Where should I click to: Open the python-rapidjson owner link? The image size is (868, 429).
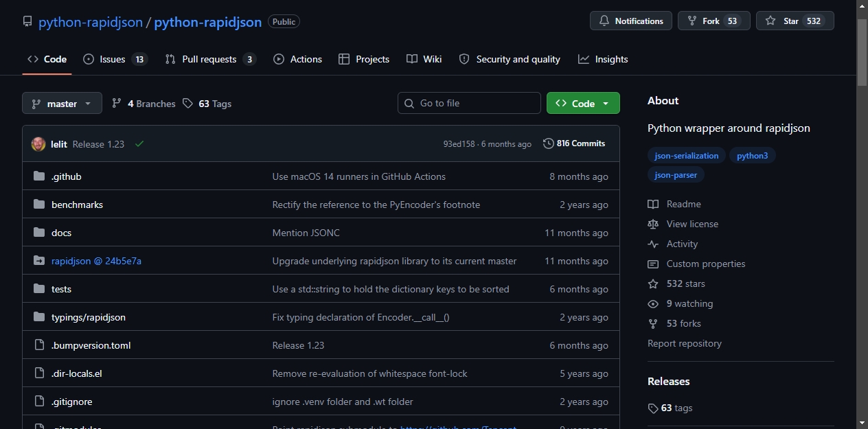[x=90, y=22]
